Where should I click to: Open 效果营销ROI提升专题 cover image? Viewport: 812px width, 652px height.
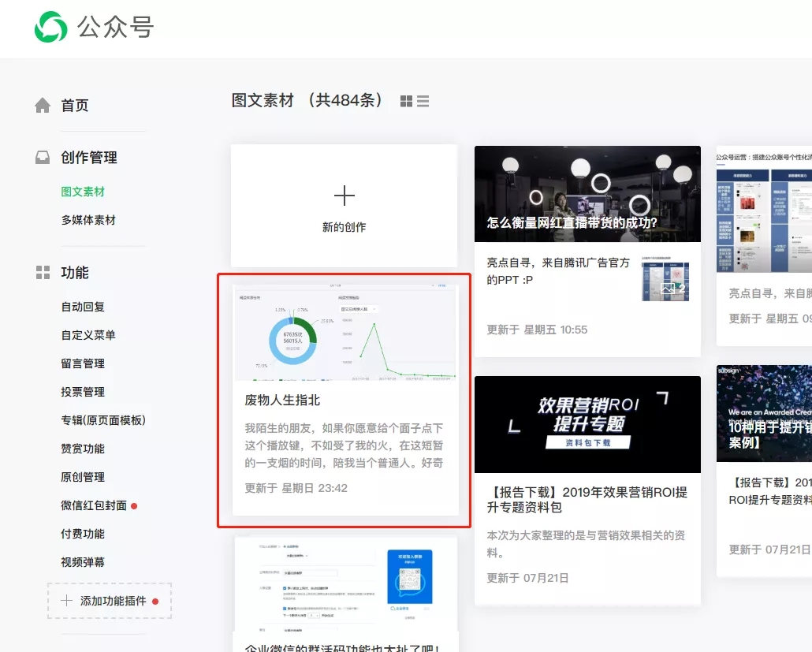pos(587,424)
